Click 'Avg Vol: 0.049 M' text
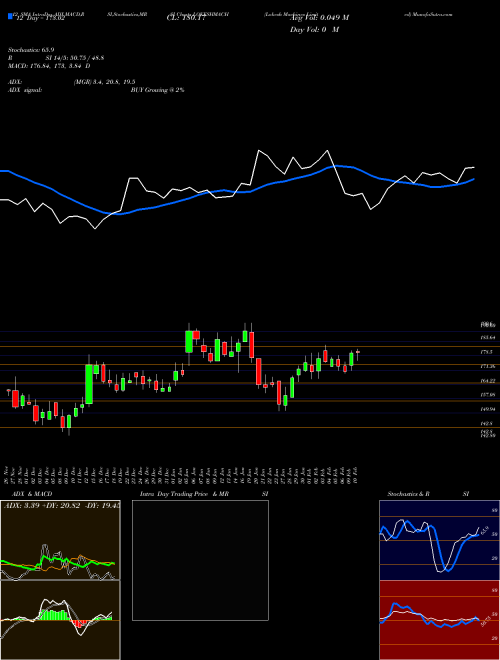The width and height of the screenshot is (500, 660). (319, 18)
